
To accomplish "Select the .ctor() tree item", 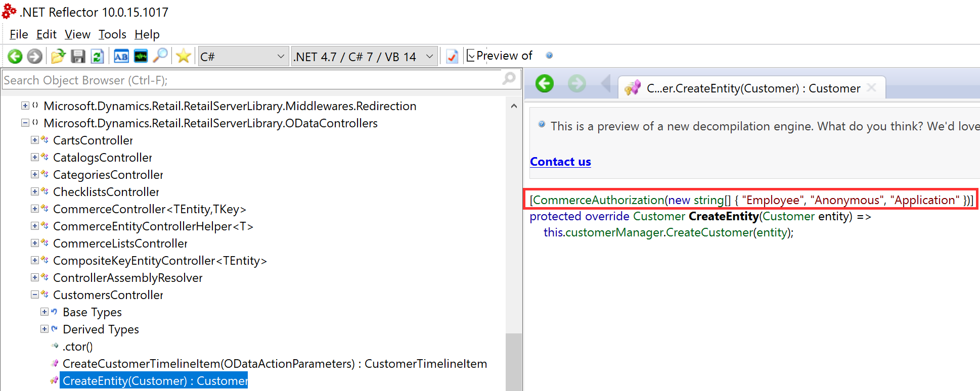I will pos(78,347).
